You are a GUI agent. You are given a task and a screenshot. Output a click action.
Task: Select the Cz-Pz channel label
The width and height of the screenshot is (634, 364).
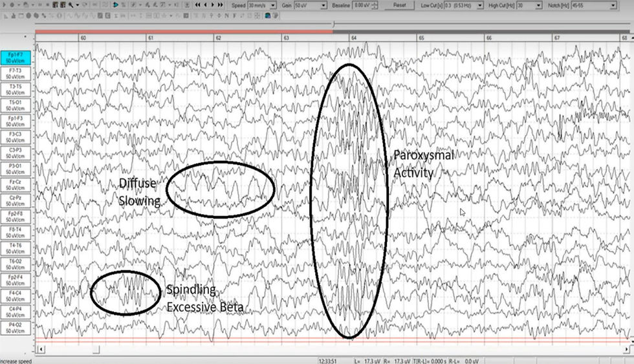[x=16, y=201]
